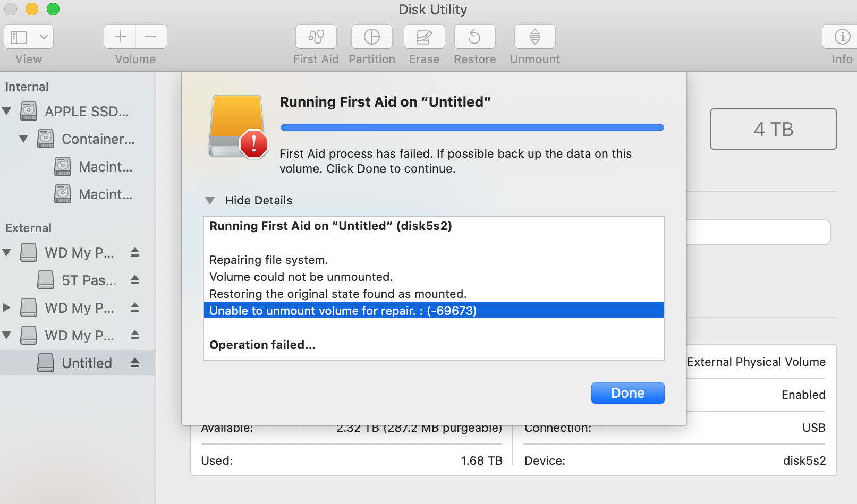The height and width of the screenshot is (504, 857).
Task: Add a volume with plus button
Action: pyautogui.click(x=120, y=37)
